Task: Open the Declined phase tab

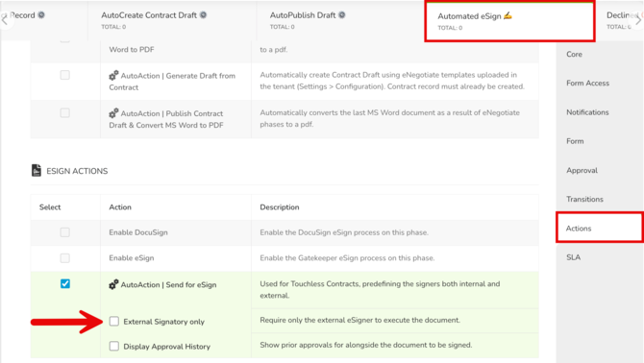Action: pyautogui.click(x=620, y=20)
